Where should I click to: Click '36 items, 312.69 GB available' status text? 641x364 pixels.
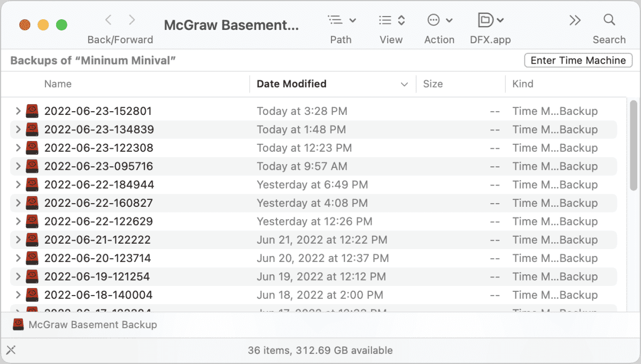pos(320,351)
